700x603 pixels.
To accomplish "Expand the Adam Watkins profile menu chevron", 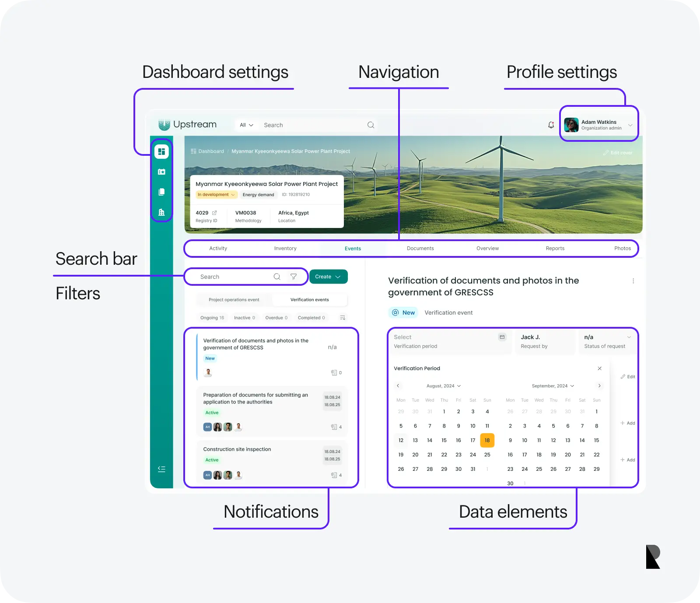I will (630, 125).
